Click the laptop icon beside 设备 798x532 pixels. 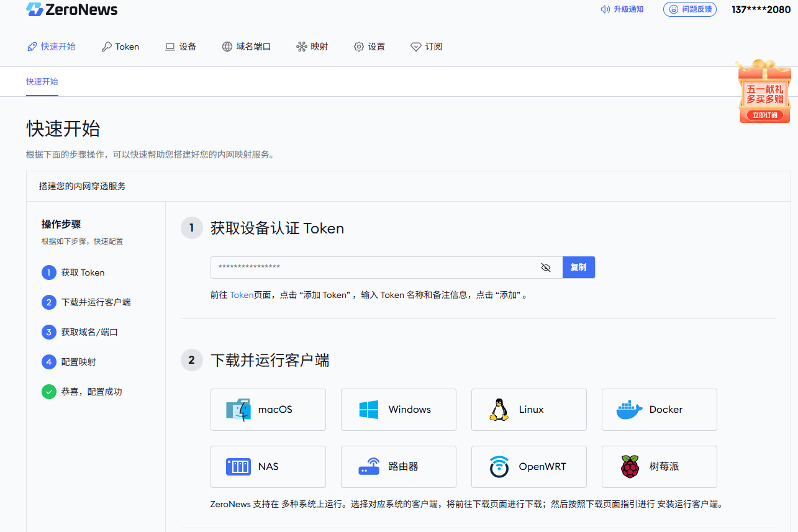[x=170, y=47]
